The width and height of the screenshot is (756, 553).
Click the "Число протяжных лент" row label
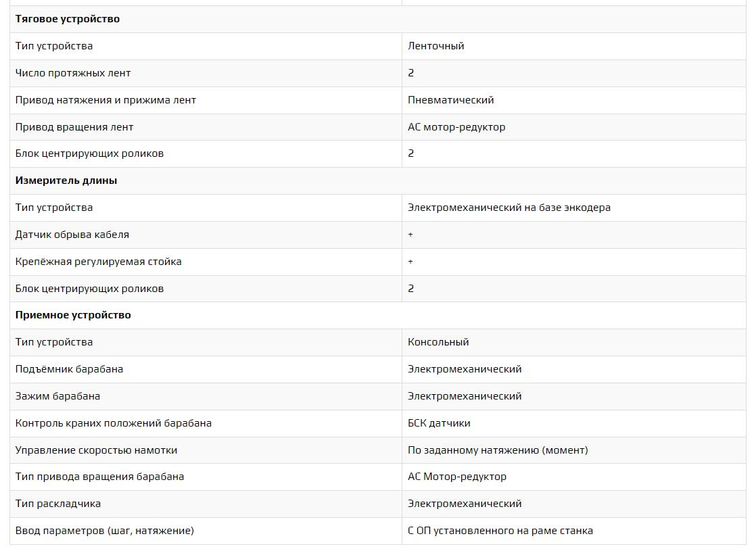73,73
